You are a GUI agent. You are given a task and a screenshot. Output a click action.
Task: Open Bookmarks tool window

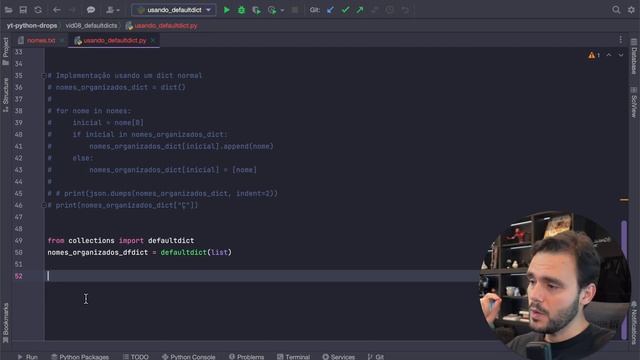[x=5, y=324]
